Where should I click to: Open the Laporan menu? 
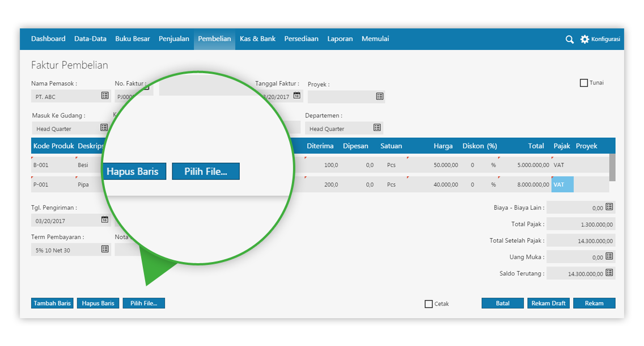(x=340, y=39)
